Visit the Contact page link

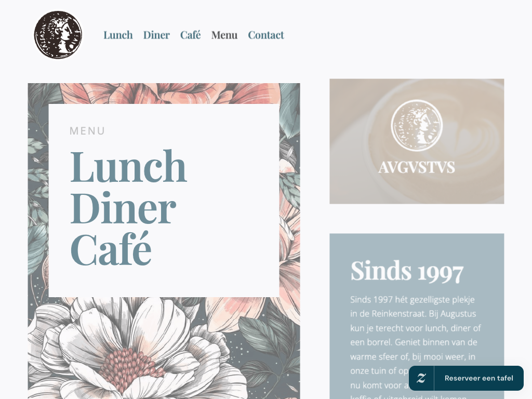(266, 35)
